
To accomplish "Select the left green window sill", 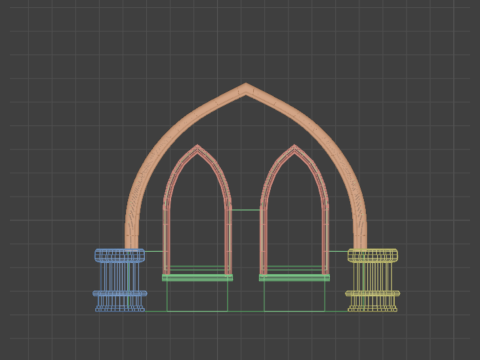I will click(x=197, y=278).
